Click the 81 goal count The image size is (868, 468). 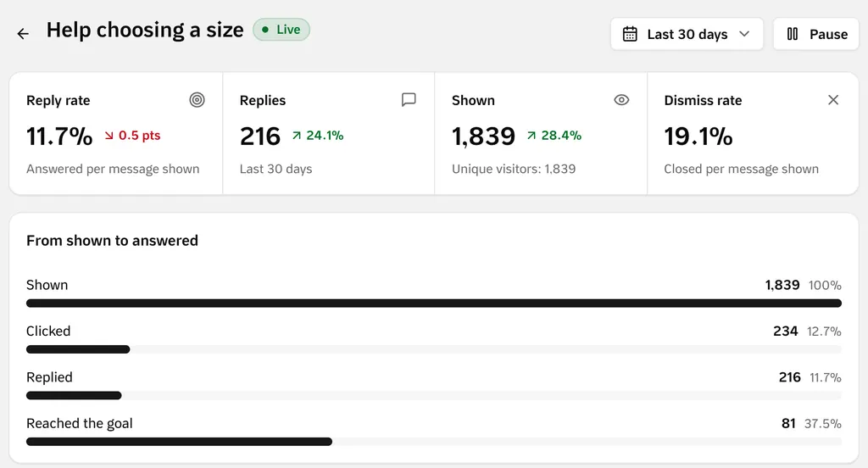(x=788, y=424)
